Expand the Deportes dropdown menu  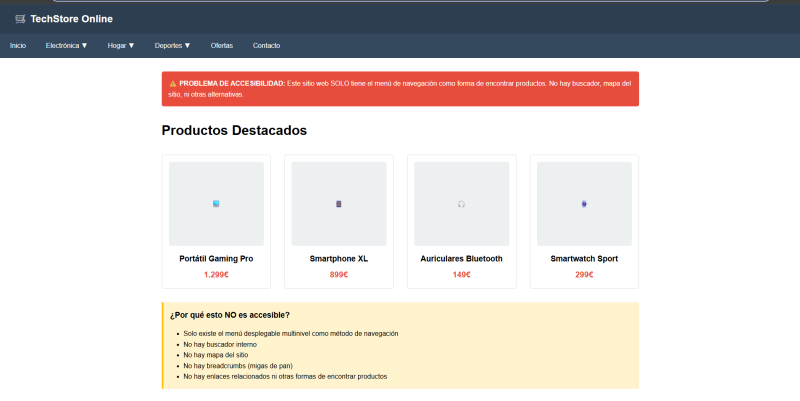(172, 45)
